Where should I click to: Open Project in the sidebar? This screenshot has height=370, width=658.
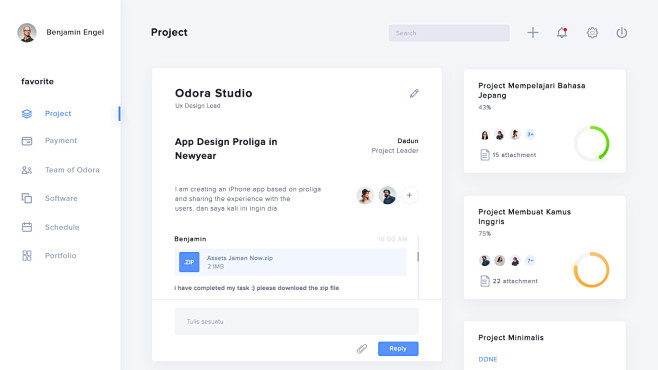pyautogui.click(x=58, y=114)
